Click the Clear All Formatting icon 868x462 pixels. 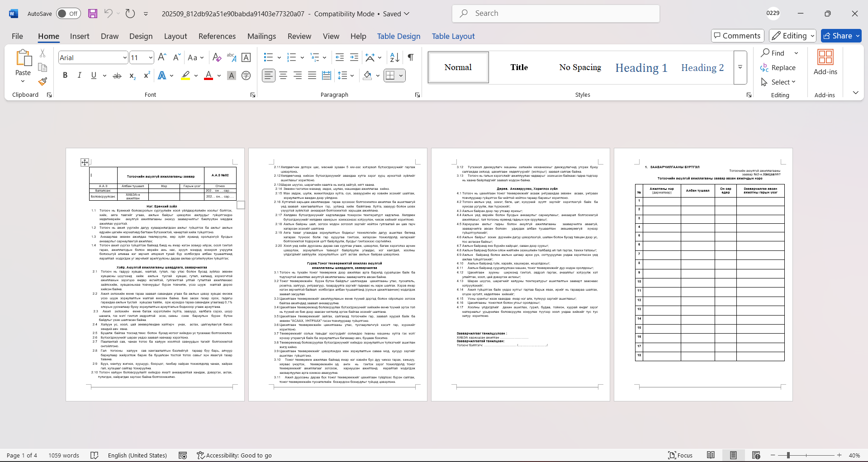[217, 57]
